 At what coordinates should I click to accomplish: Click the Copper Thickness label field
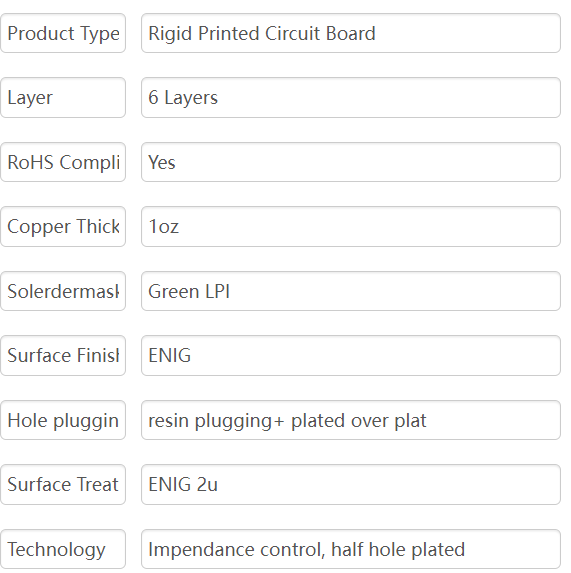click(x=63, y=227)
